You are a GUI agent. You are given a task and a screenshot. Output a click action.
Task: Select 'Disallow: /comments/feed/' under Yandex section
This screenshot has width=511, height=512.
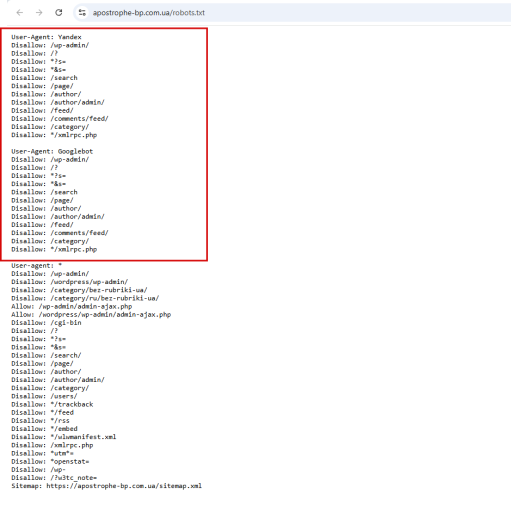point(60,119)
